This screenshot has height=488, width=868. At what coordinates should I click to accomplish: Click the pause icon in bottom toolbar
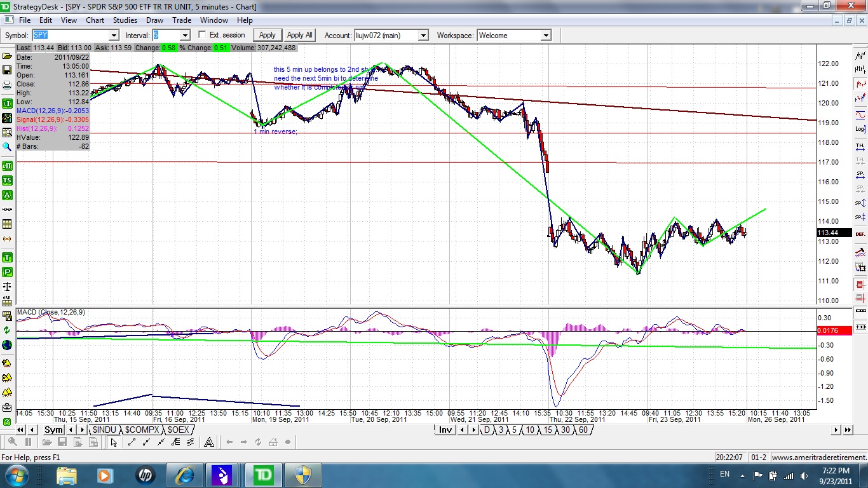[28, 442]
